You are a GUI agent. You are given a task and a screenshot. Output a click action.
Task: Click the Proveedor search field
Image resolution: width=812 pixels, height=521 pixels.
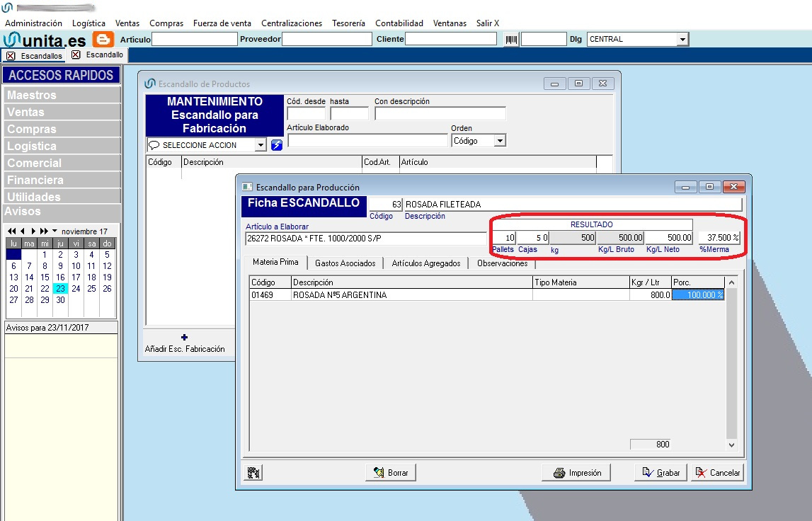coord(327,40)
